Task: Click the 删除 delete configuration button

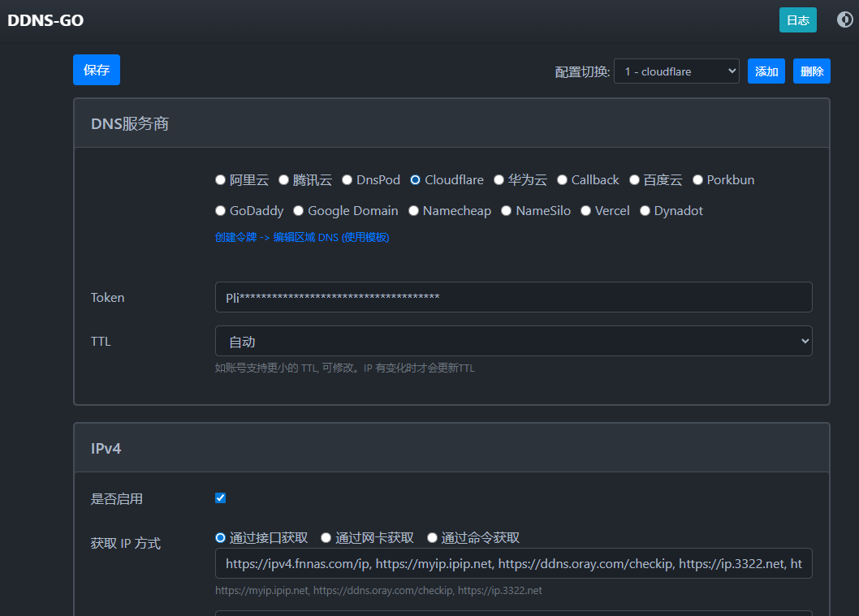Action: pos(811,71)
